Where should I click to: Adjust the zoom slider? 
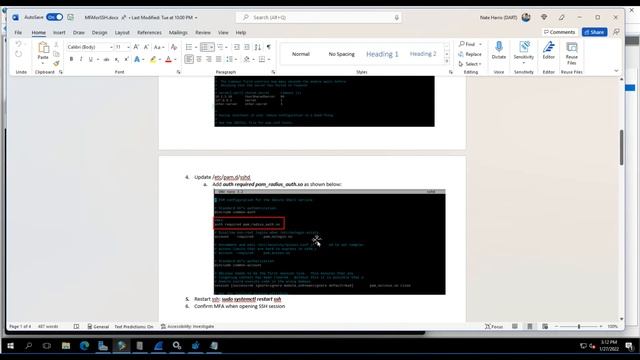click(x=579, y=327)
